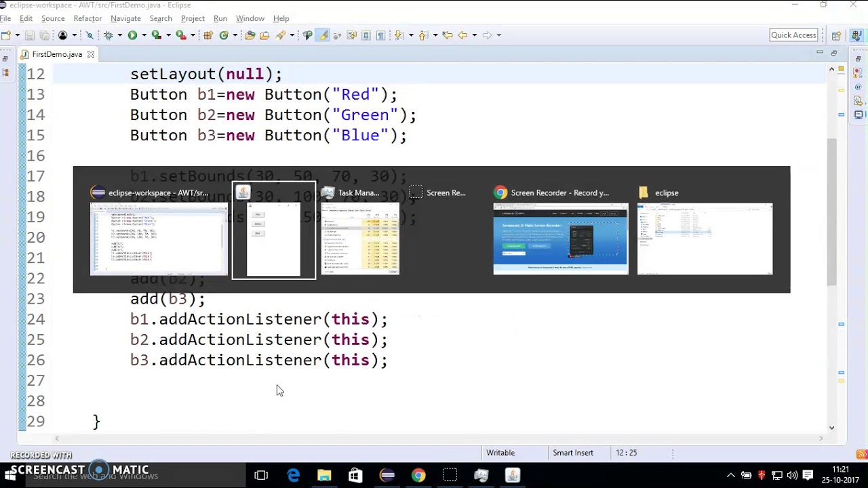Toggle Breadcrumb in editor toolbar

point(308,35)
